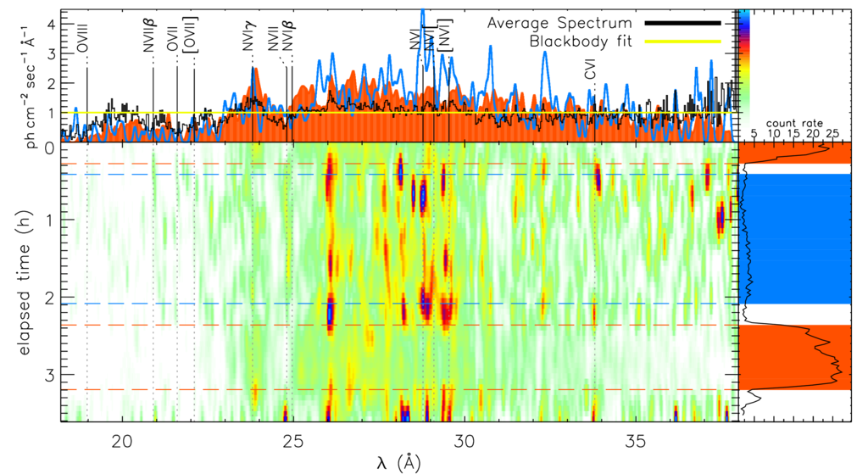Select the NVIγ line label
This screenshot has height=474, width=868.
point(248,37)
